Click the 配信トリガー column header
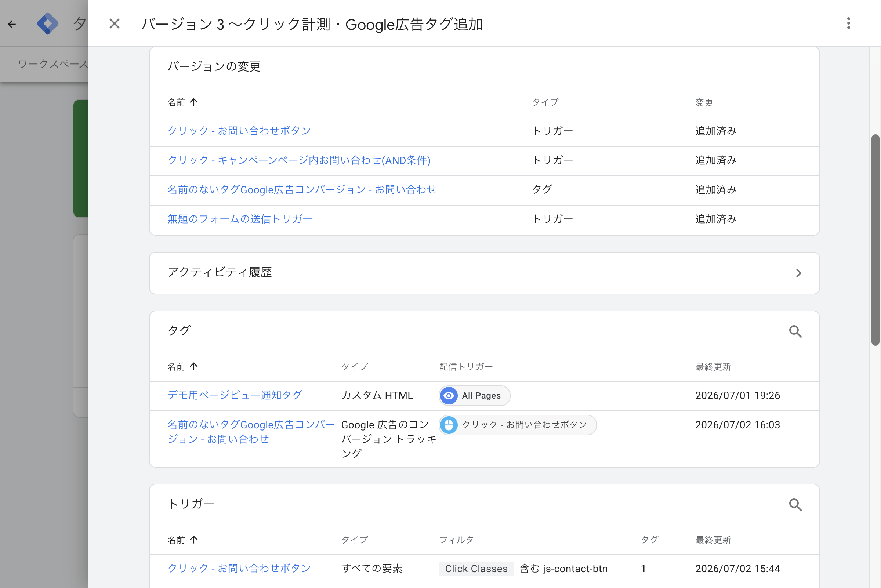The width and height of the screenshot is (881, 588). [466, 367]
